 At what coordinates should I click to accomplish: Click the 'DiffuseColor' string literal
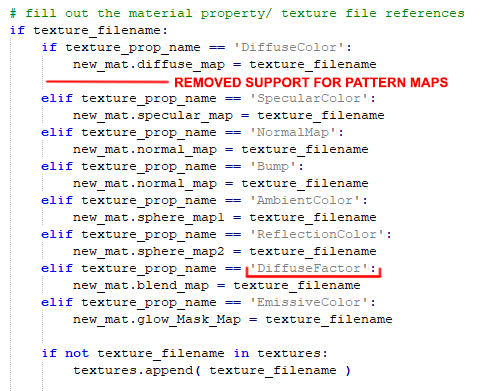pos(289,47)
